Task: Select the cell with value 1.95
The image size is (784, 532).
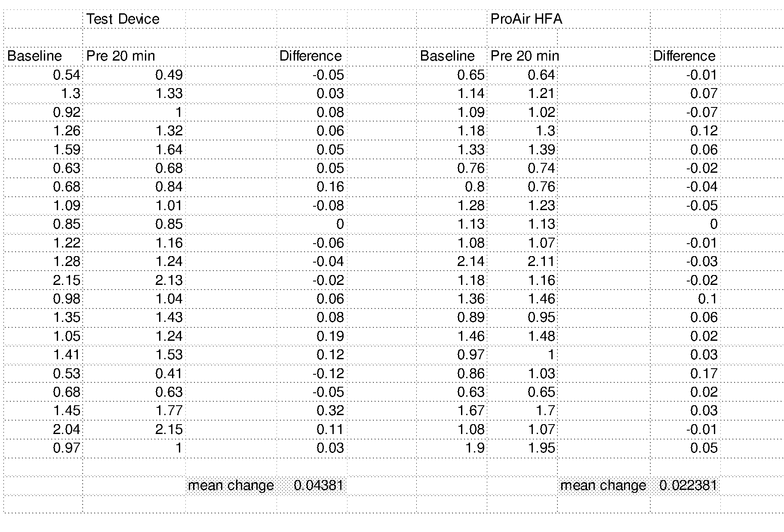Action: [541, 448]
